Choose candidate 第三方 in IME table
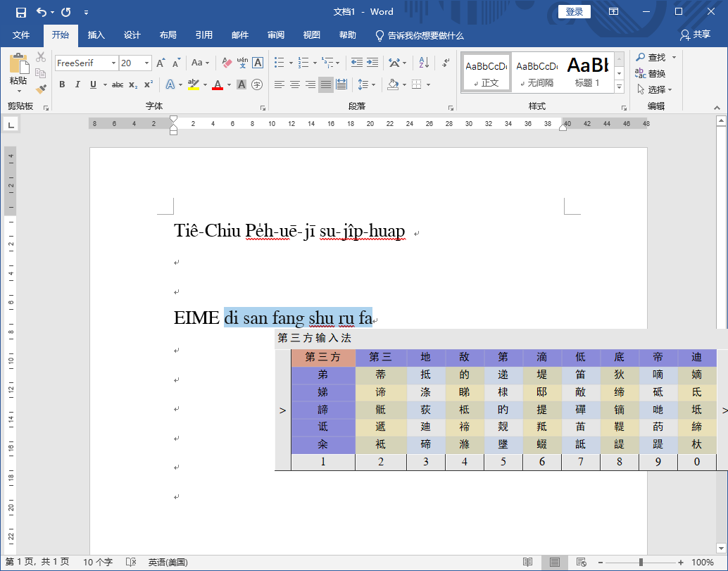The width and height of the screenshot is (728, 571). 323,357
